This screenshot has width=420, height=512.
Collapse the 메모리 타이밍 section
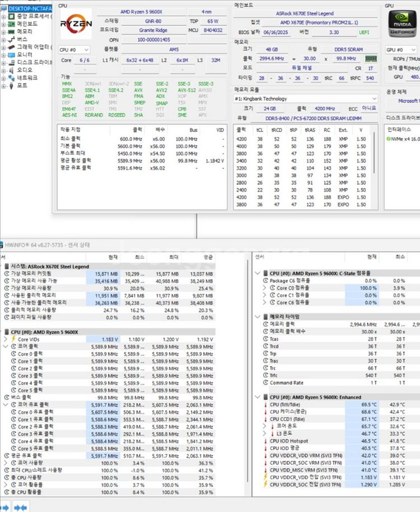tap(258, 316)
